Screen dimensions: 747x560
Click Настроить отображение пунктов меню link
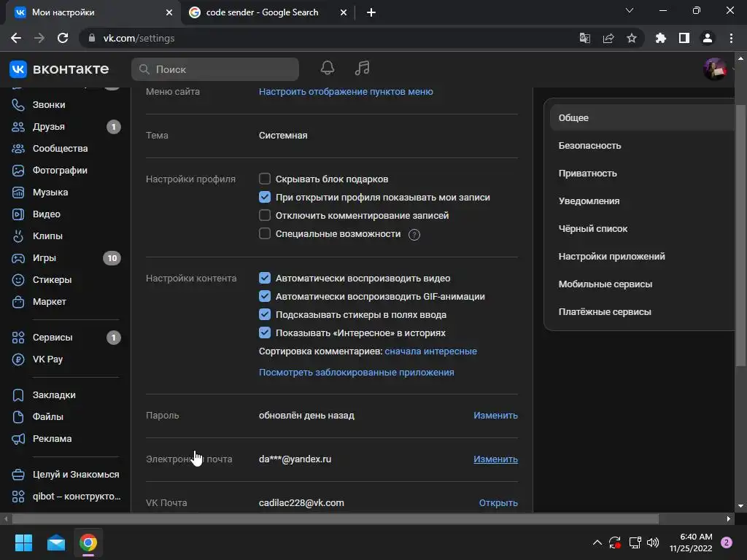click(x=346, y=91)
